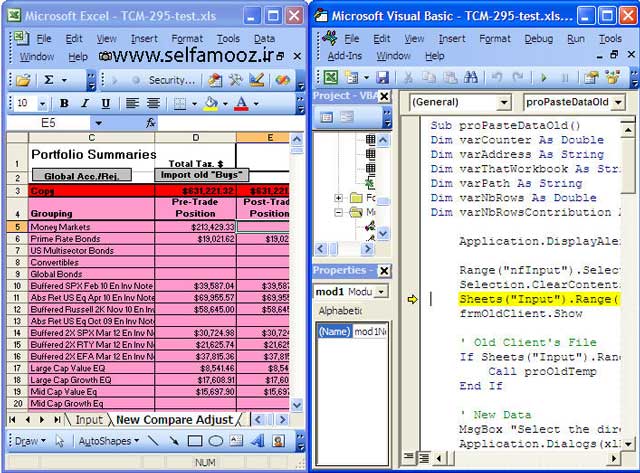Viewport: 640px width, 473px height.
Task: Select the New Compare Adjust sheet tab
Action: [175, 420]
